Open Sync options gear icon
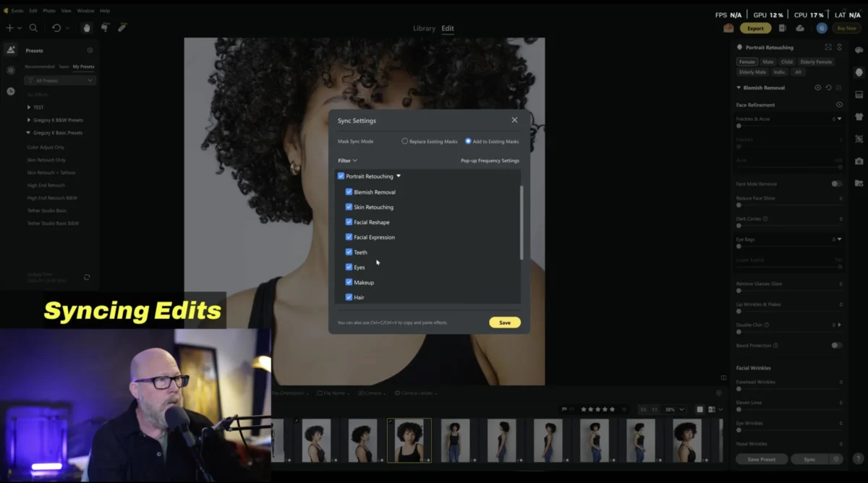The height and width of the screenshot is (483, 868). click(836, 459)
